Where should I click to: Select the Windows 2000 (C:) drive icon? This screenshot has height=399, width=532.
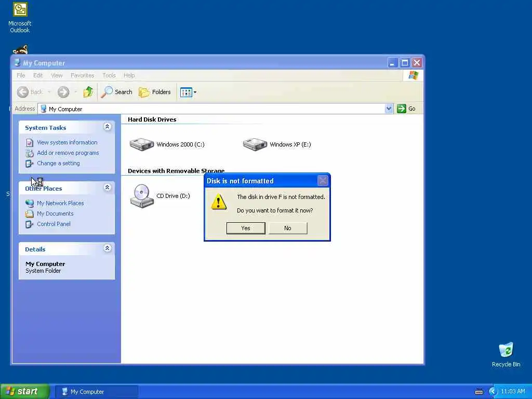tap(142, 144)
